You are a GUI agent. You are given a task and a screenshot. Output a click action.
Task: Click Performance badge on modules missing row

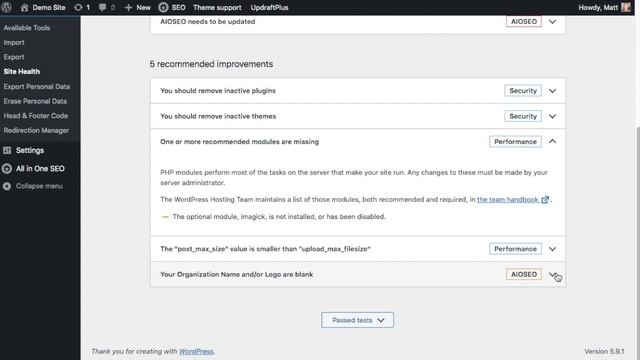[516, 142]
